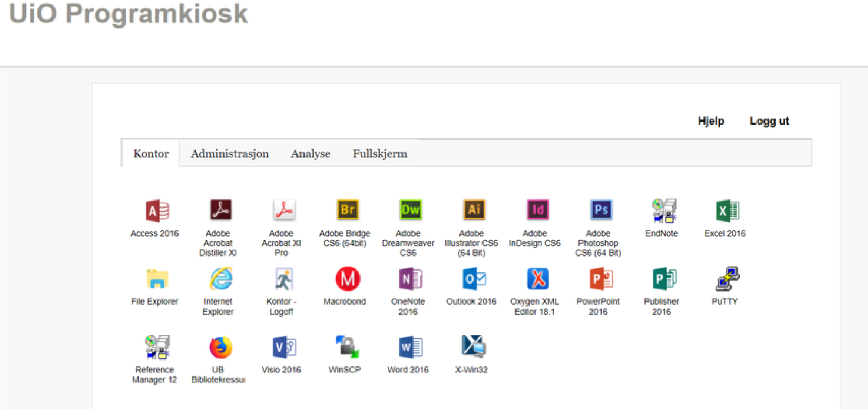Launch Access 2016 application icon
This screenshot has height=409, width=868.
[157, 210]
